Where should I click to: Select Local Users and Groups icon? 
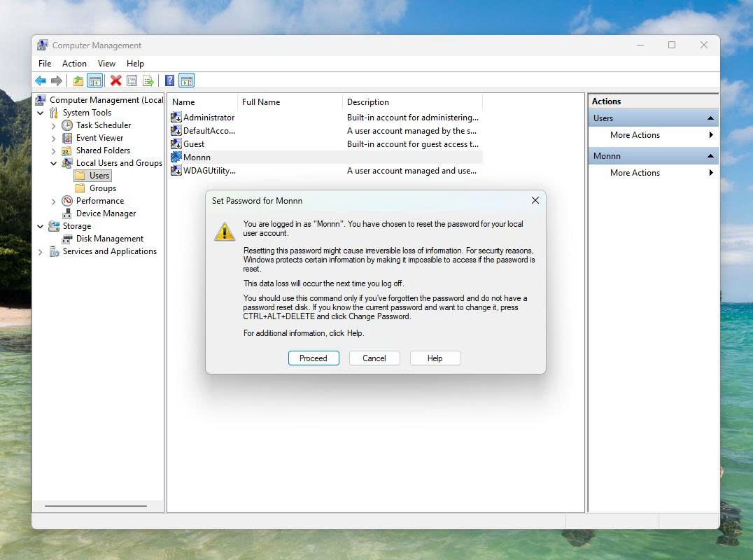[67, 163]
